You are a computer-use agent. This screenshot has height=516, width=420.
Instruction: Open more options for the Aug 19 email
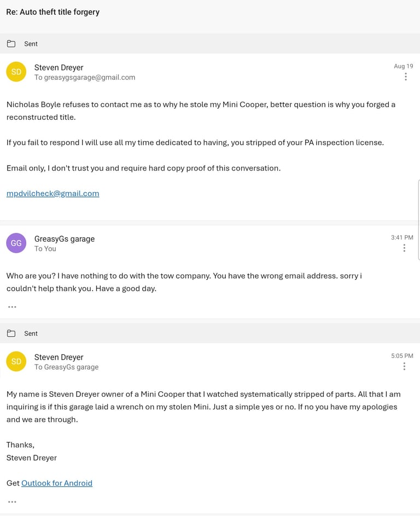406,77
